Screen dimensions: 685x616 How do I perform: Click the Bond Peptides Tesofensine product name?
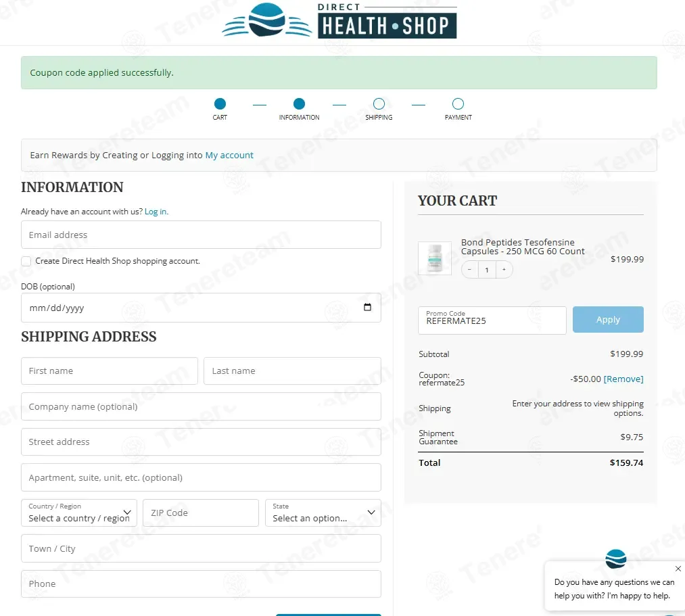tap(523, 246)
